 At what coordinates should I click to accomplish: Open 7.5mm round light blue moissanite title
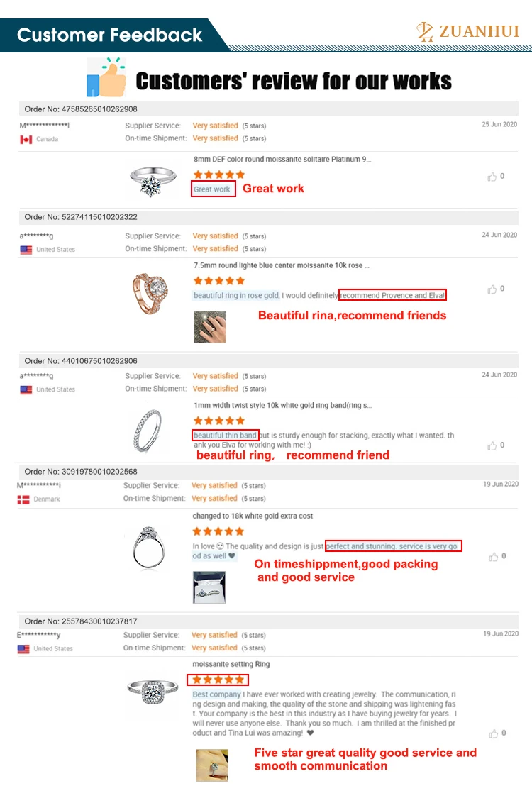pyautogui.click(x=281, y=266)
